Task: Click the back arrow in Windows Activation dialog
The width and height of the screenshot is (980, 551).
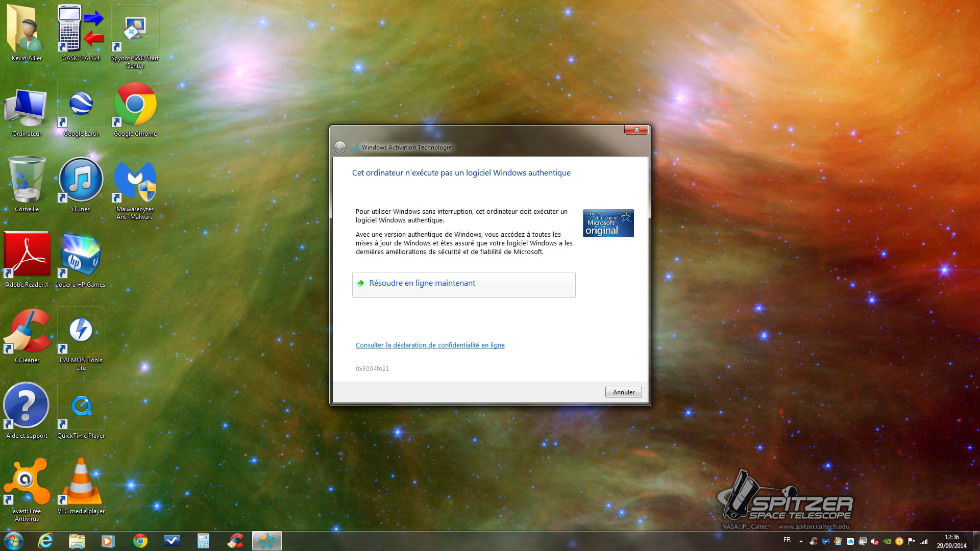Action: 340,147
